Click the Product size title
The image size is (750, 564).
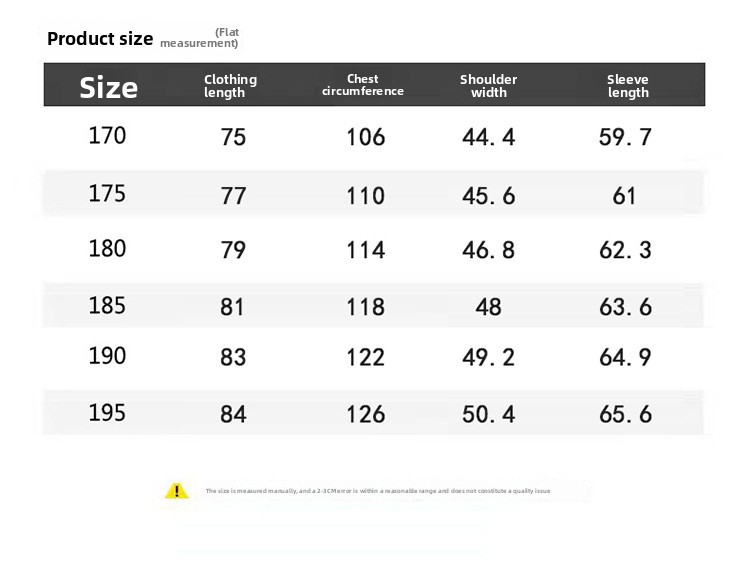pyautogui.click(x=100, y=39)
